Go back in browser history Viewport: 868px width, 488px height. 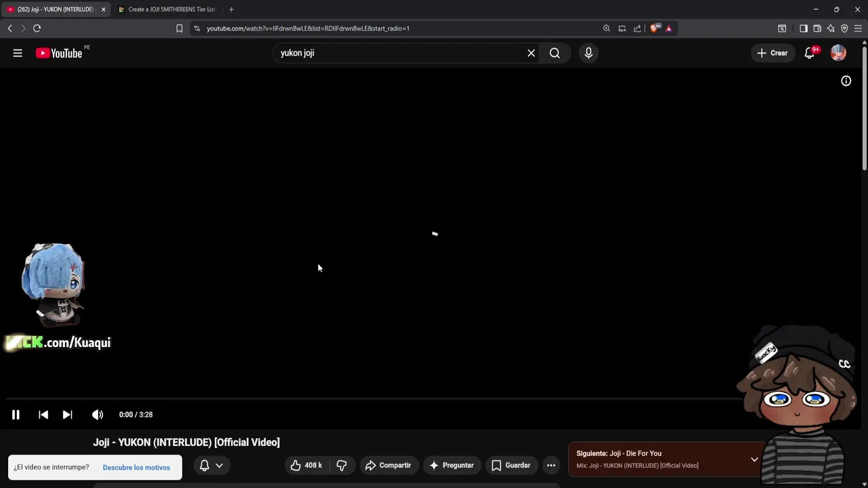click(x=9, y=28)
